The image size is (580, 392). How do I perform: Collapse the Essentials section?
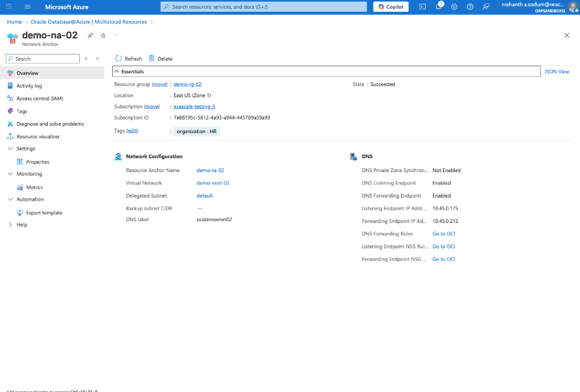click(x=116, y=72)
